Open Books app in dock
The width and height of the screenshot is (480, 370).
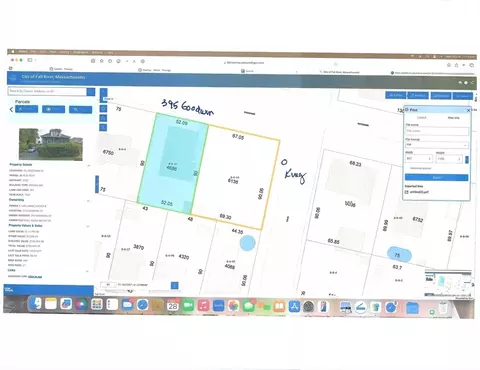(x=279, y=306)
